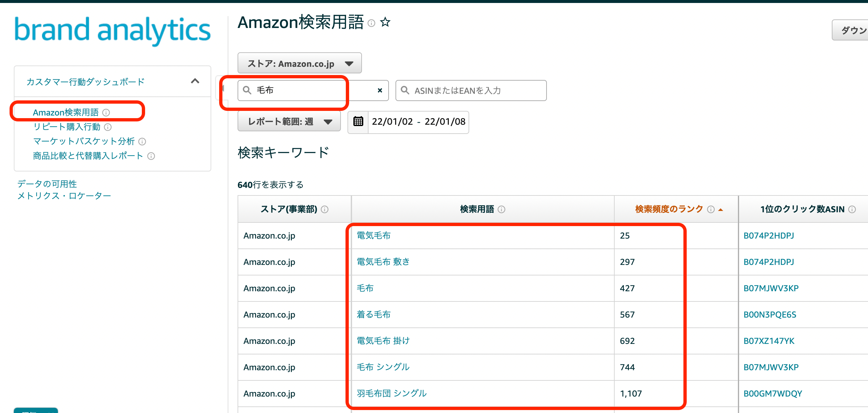
Task: Click the magnifier icon in the ASIN field
Action: coord(405,90)
